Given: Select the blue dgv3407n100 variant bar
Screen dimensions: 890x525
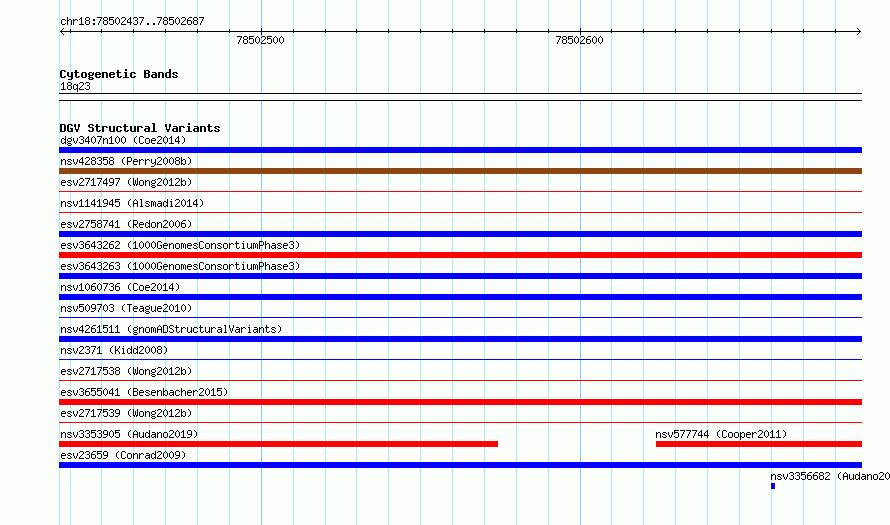Looking at the screenshot, I should [x=460, y=150].
